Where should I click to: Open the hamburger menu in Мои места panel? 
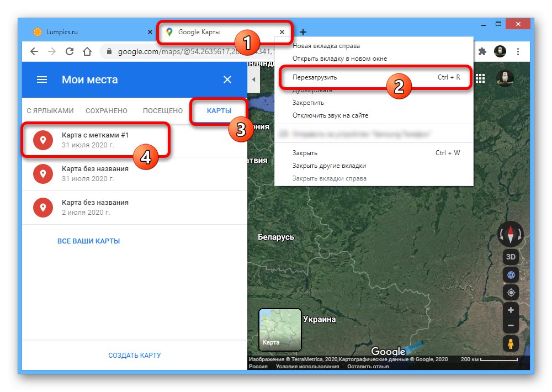coord(41,80)
